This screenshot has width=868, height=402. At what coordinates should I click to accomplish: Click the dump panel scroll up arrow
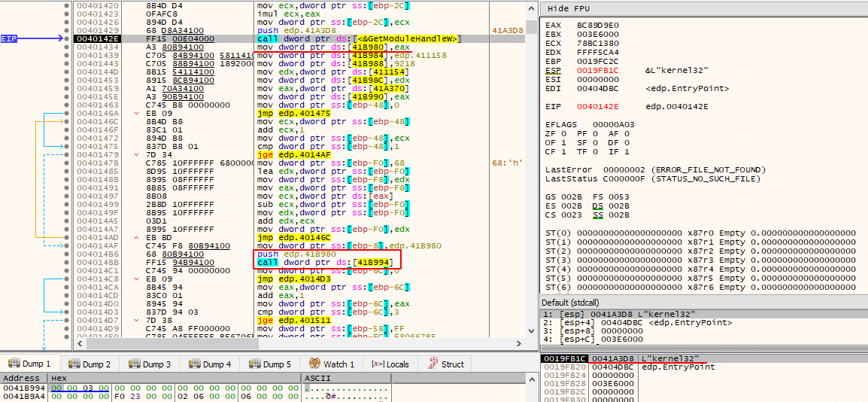tap(531, 379)
